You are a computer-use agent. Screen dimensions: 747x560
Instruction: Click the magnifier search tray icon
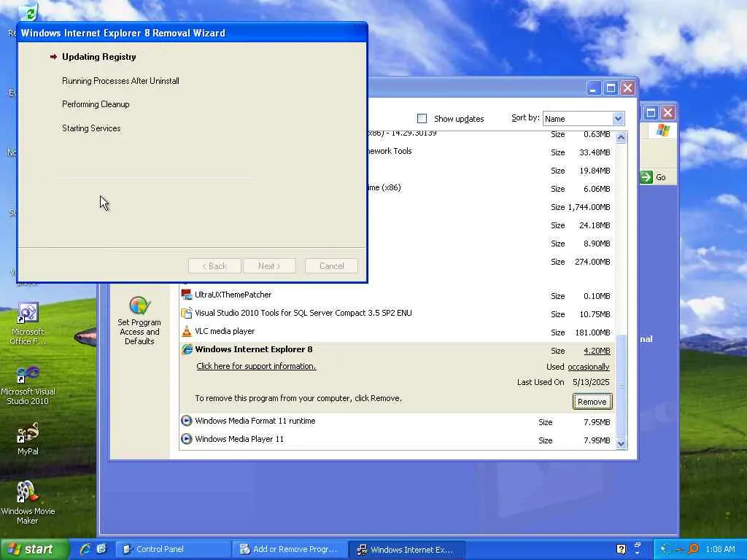(694, 550)
